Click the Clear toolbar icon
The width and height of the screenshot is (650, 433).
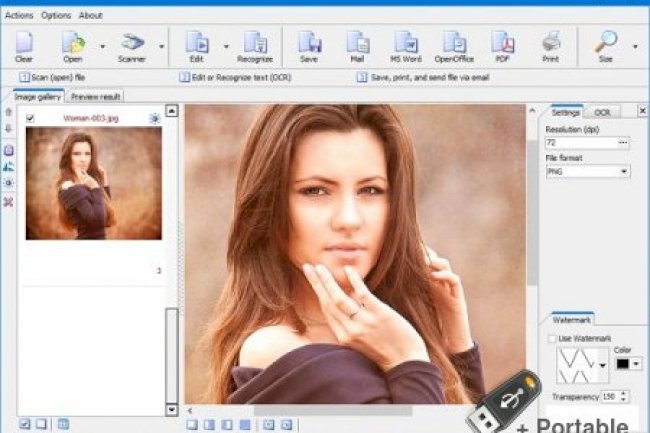[24, 44]
